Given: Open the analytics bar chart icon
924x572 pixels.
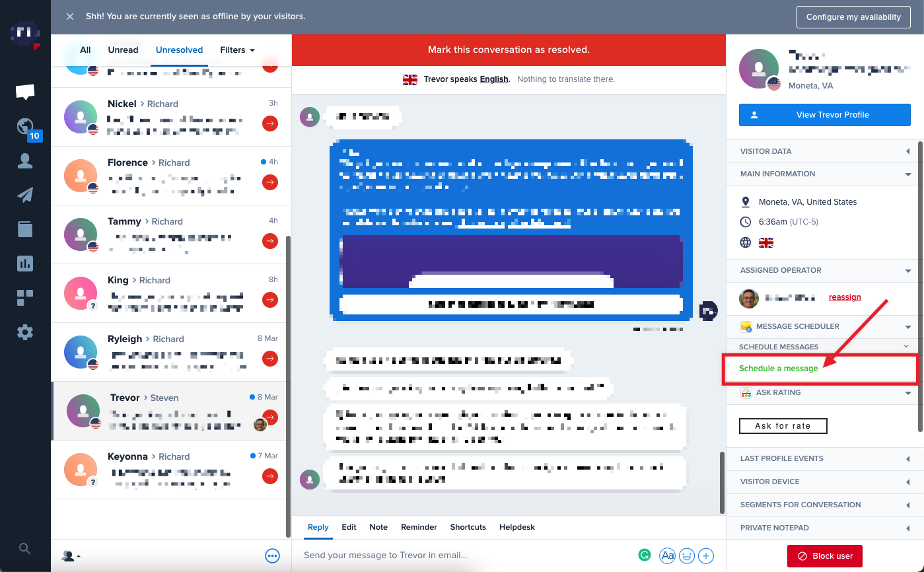Looking at the screenshot, I should point(25,264).
